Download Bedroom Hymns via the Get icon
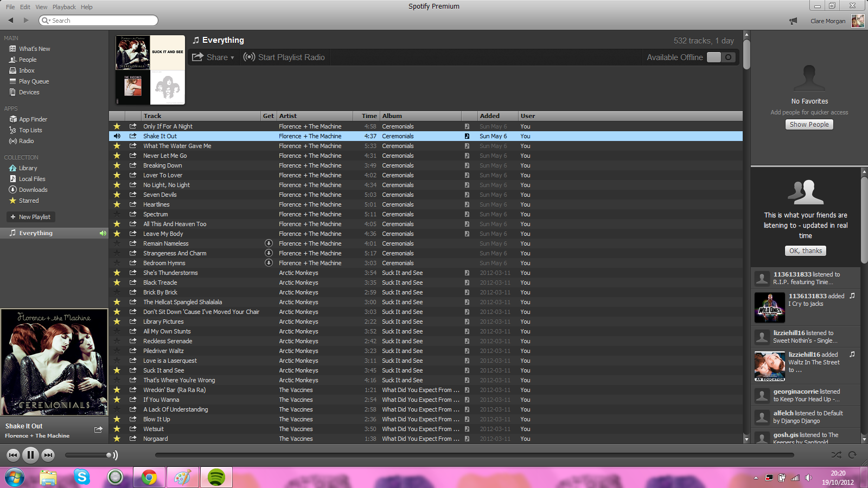 click(x=269, y=263)
